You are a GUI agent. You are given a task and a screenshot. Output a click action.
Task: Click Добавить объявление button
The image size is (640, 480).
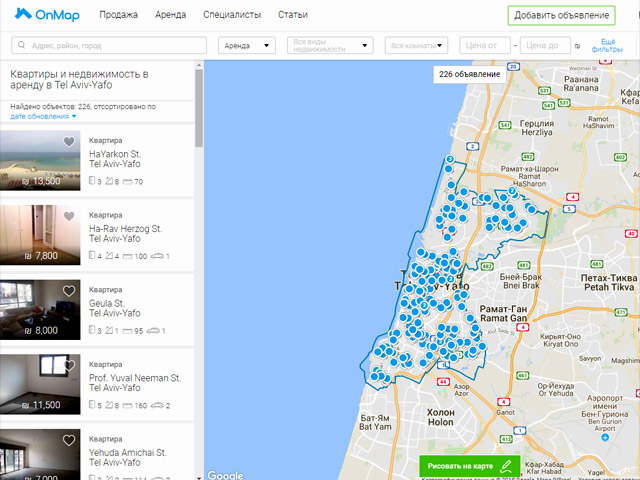click(x=562, y=16)
